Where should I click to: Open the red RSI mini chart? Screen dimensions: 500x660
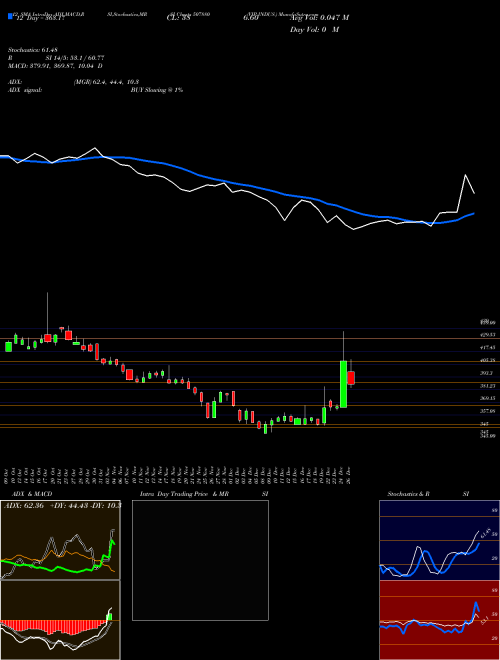439,620
